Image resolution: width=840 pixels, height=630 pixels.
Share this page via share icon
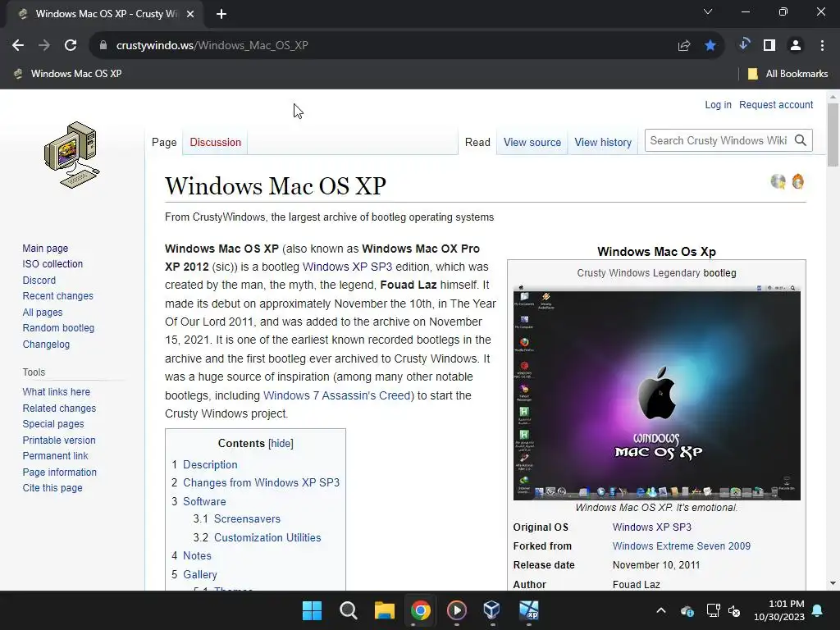point(684,46)
